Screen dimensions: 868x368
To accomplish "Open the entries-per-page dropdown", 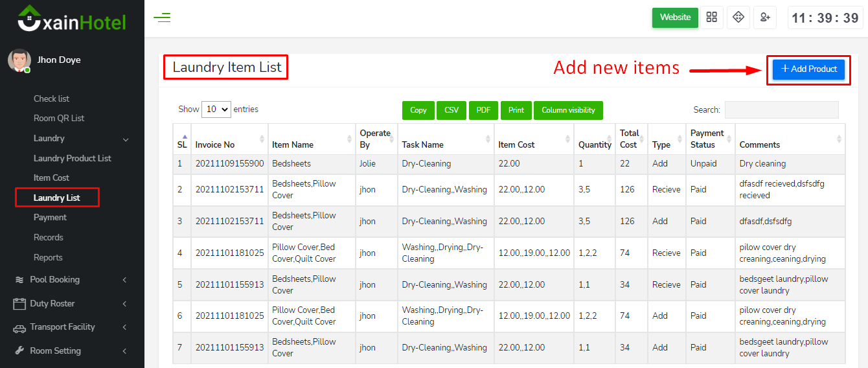I will click(216, 109).
